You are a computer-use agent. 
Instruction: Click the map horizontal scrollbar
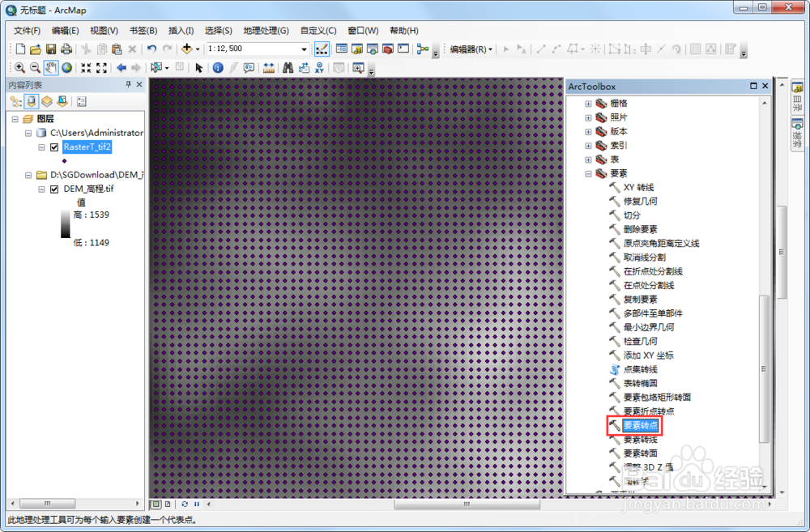click(x=467, y=504)
